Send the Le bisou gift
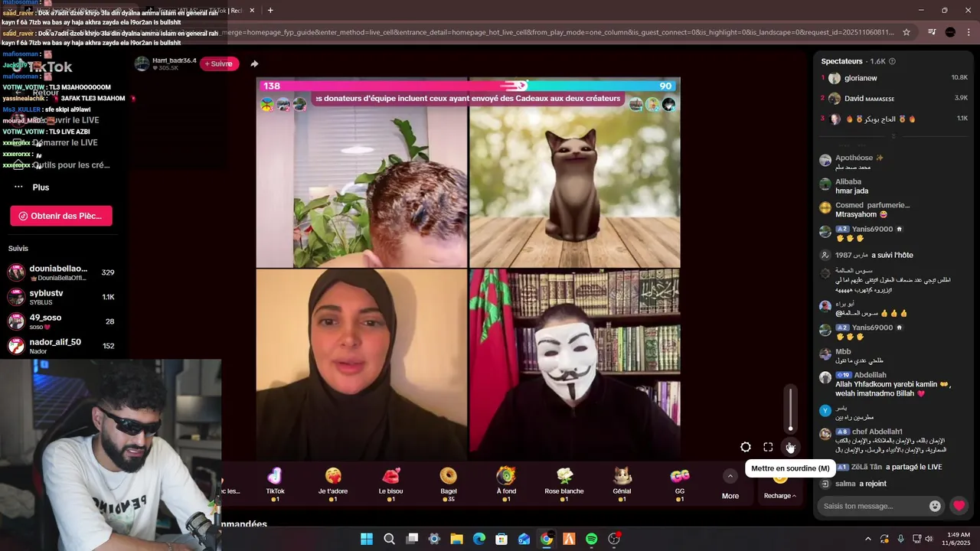Screen dimensions: 980x551 390,484
